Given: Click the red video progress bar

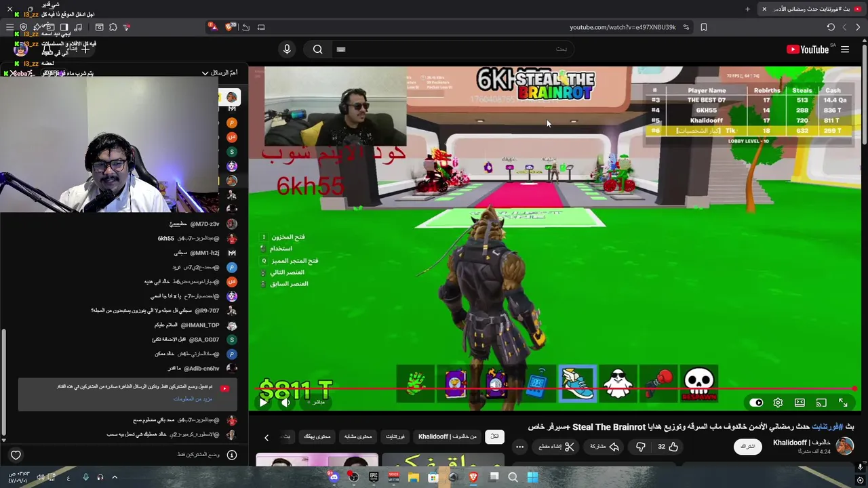Looking at the screenshot, I should click(x=556, y=389).
